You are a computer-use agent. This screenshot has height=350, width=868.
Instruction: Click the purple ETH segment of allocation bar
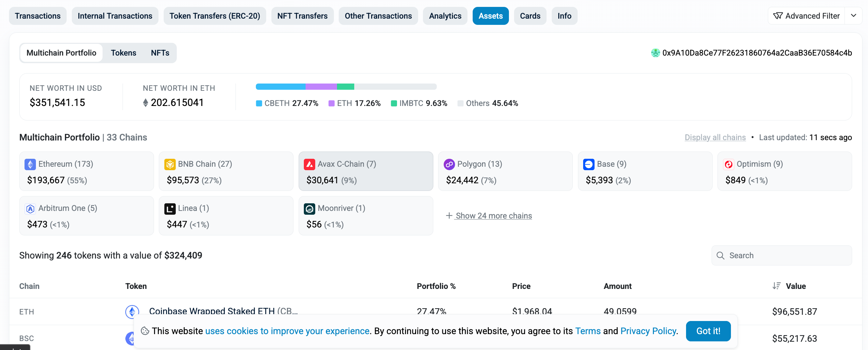321,87
